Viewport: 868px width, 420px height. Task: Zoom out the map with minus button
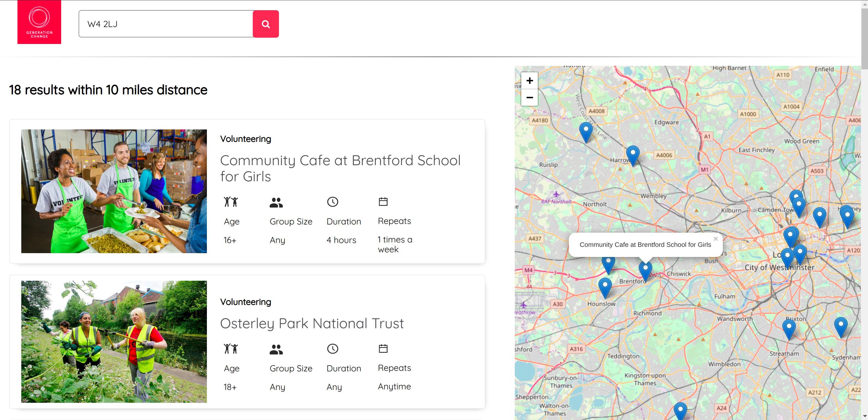tap(529, 98)
